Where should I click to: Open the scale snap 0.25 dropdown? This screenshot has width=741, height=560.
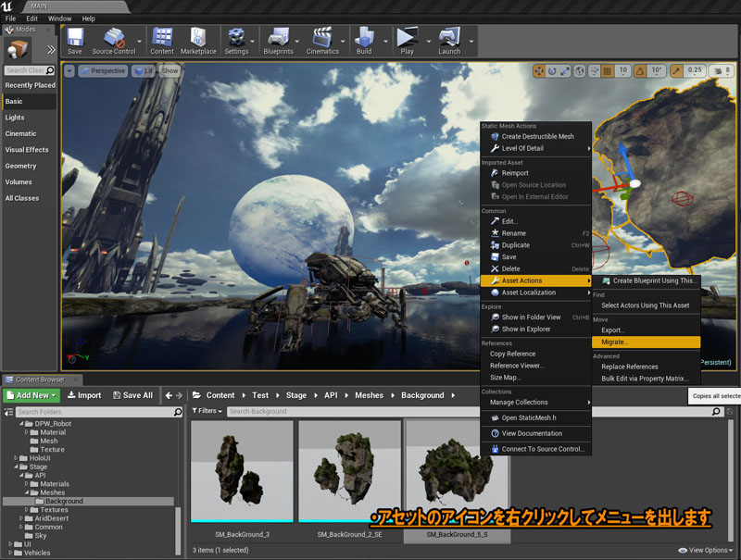695,71
